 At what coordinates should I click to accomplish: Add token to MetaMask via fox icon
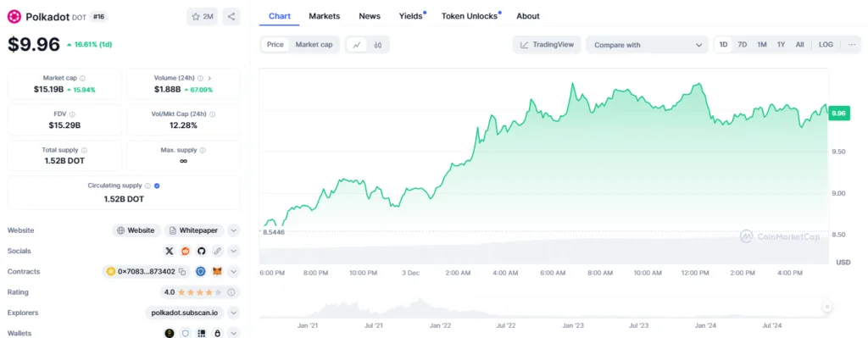(217, 272)
